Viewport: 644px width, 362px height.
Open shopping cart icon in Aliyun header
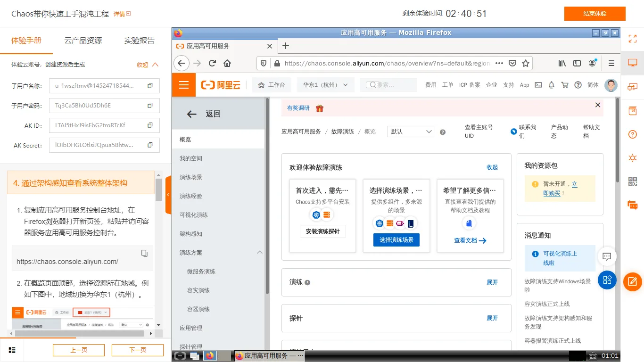(564, 85)
